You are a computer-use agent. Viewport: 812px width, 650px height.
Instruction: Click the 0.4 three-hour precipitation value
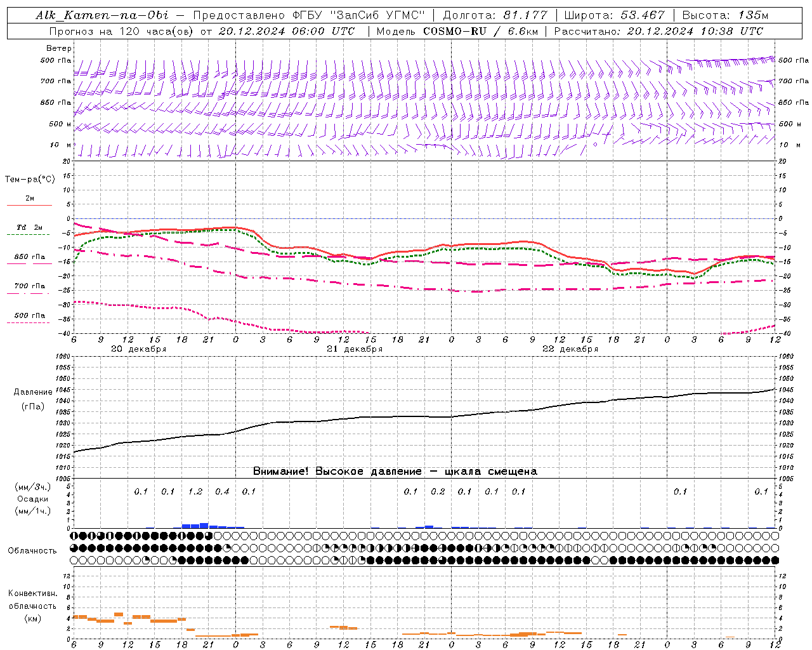(x=222, y=491)
